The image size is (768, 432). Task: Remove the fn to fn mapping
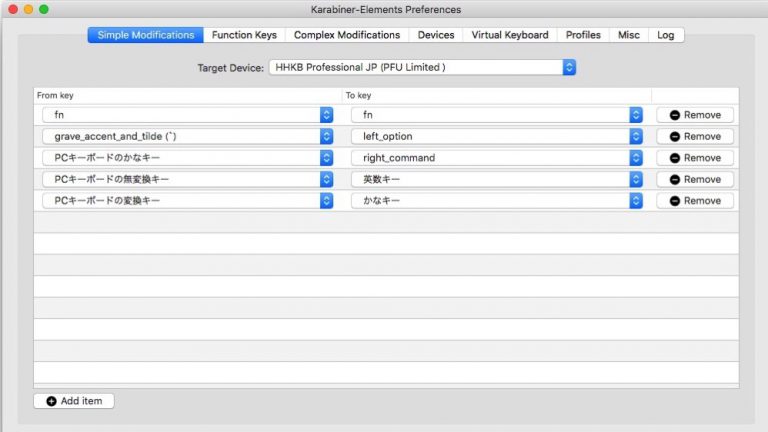tap(695, 115)
